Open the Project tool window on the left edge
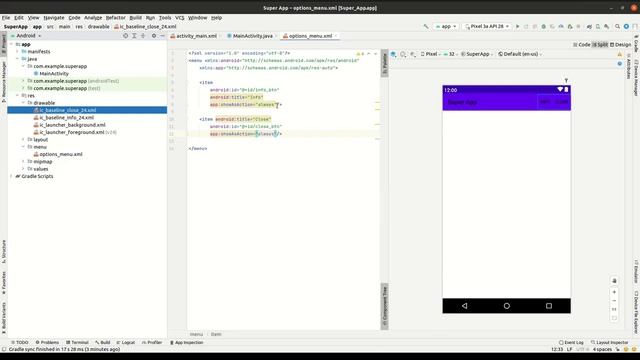Image resolution: width=640 pixels, height=360 pixels. pyautogui.click(x=4, y=44)
